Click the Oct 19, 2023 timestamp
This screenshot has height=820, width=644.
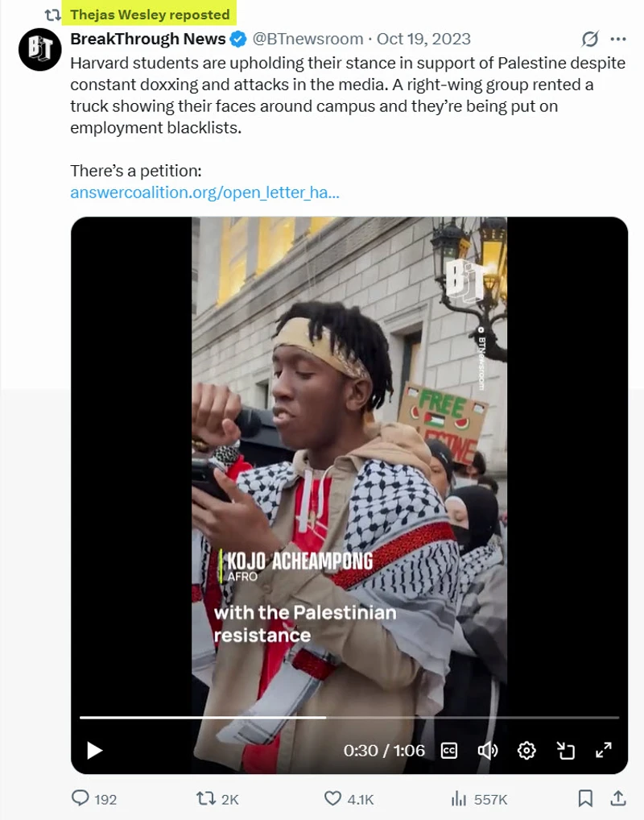coord(423,39)
